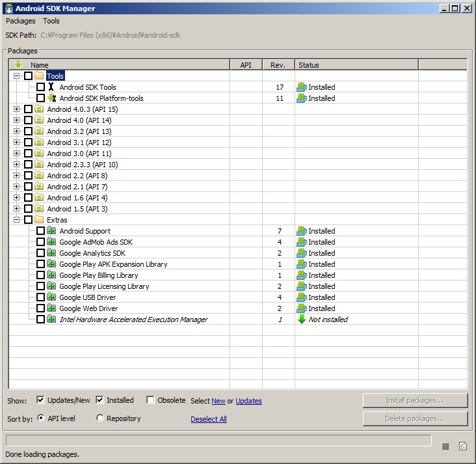
Task: Toggle the Installed show checkbox
Action: coord(99,400)
